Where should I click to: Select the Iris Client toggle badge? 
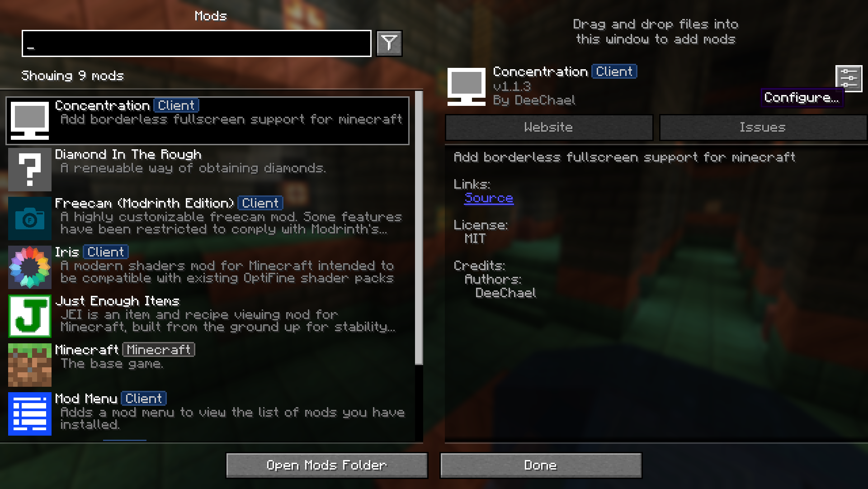click(104, 252)
